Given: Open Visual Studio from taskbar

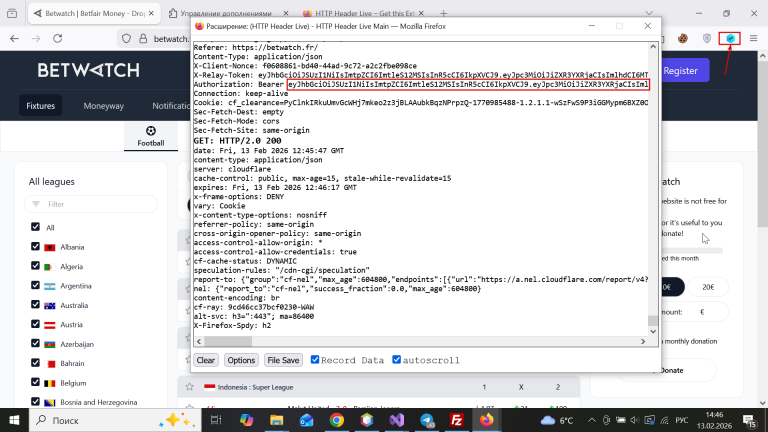Looking at the screenshot, I should click(x=397, y=420).
